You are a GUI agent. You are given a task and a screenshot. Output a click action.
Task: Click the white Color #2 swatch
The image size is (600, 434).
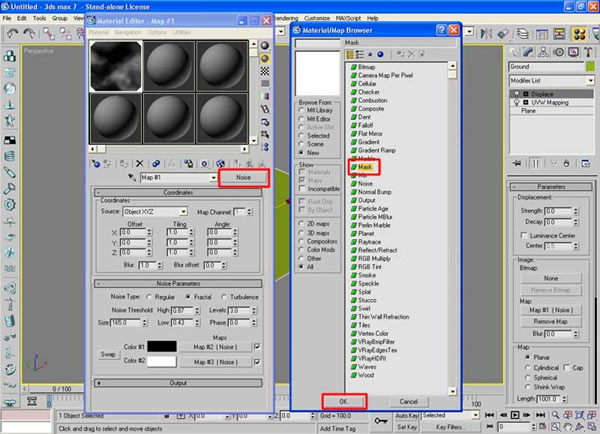162,361
